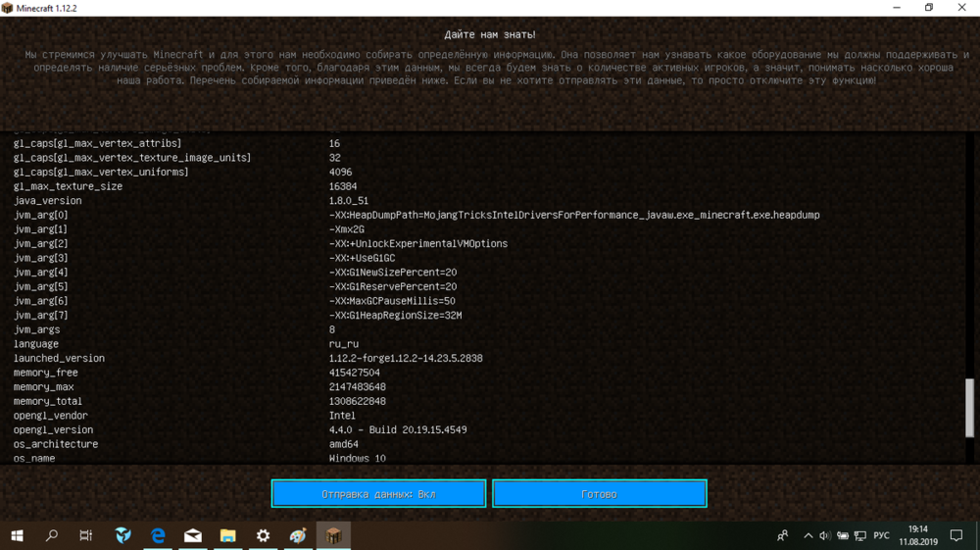980x550 pixels.
Task: Click the "4.4.0 - Build 20.19.15.4549" value
Action: [398, 430]
